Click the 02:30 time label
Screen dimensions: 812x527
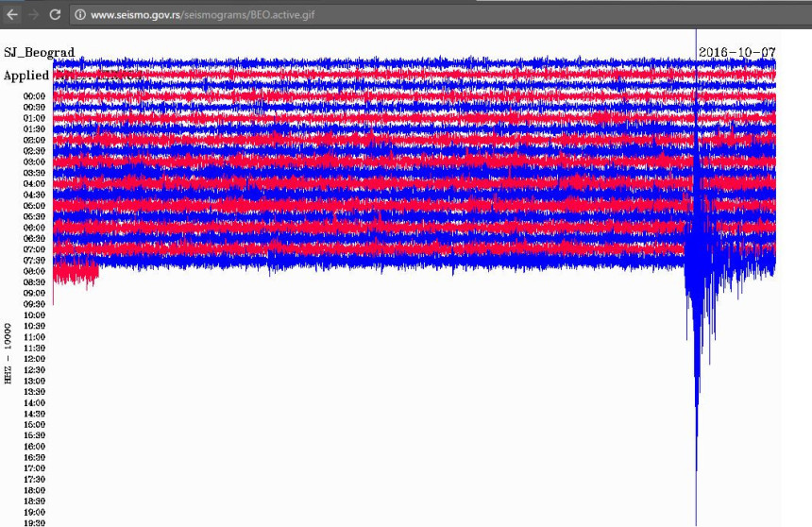pos(34,151)
